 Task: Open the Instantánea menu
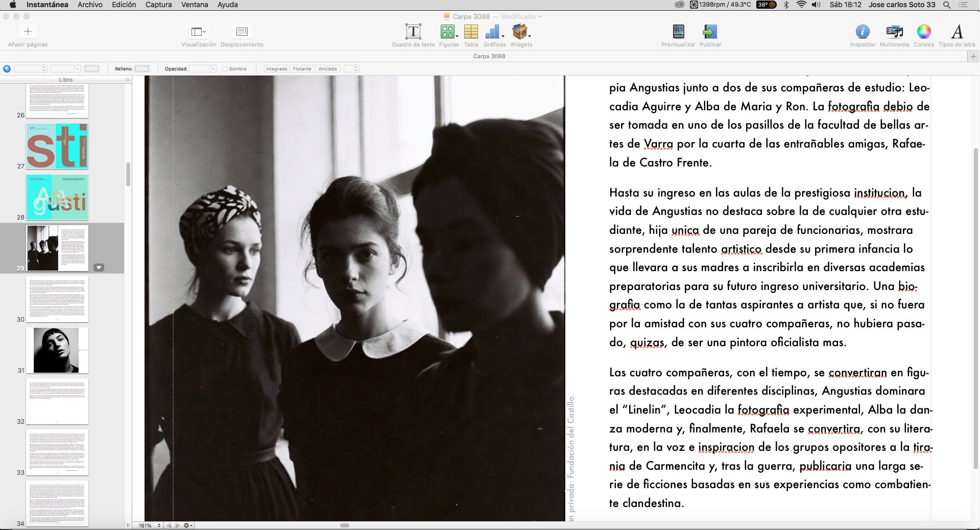47,5
